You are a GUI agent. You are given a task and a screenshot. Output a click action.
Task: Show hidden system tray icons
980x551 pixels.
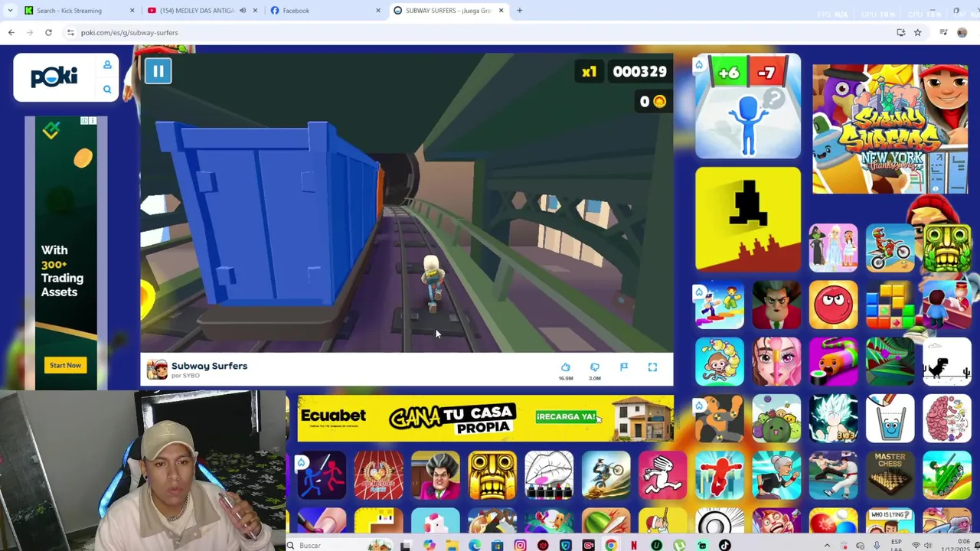(x=827, y=546)
